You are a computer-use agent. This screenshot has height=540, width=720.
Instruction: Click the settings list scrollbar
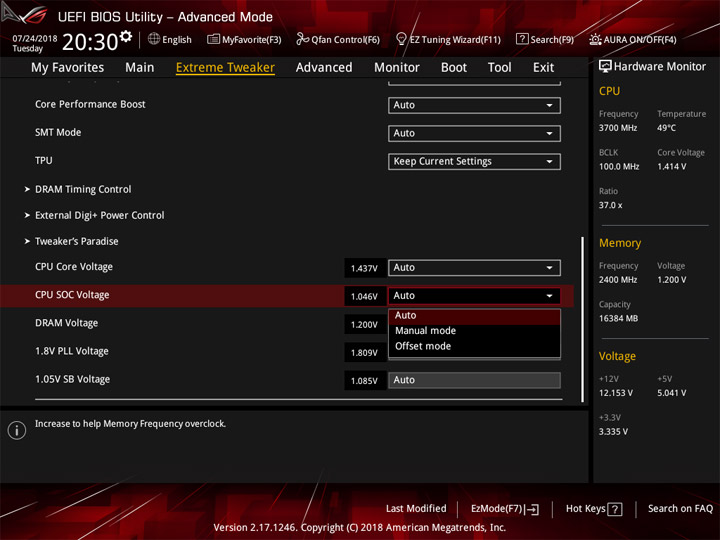click(583, 320)
